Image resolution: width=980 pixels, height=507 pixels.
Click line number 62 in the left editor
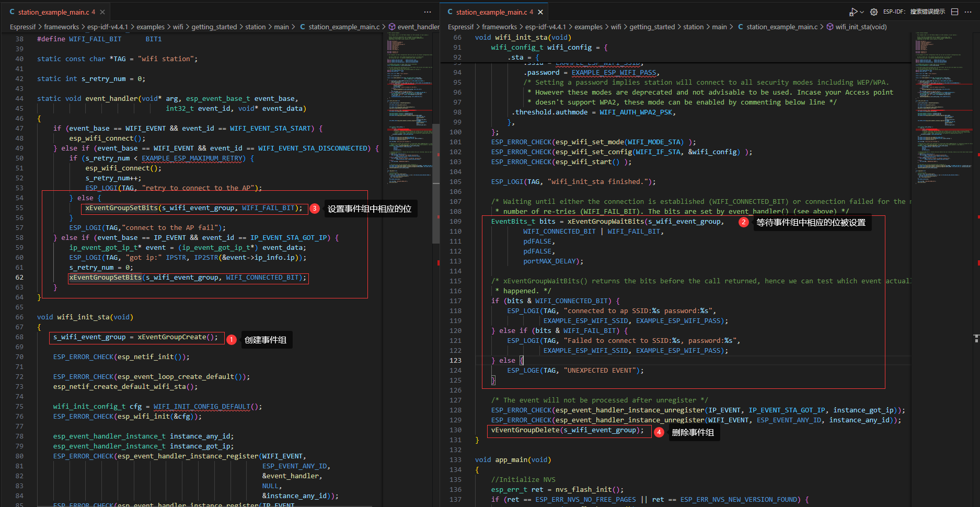click(19, 278)
